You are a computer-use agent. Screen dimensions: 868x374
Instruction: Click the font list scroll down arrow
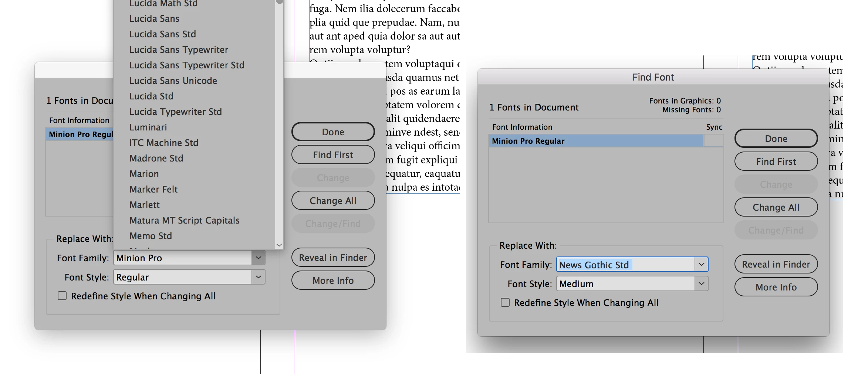click(279, 245)
